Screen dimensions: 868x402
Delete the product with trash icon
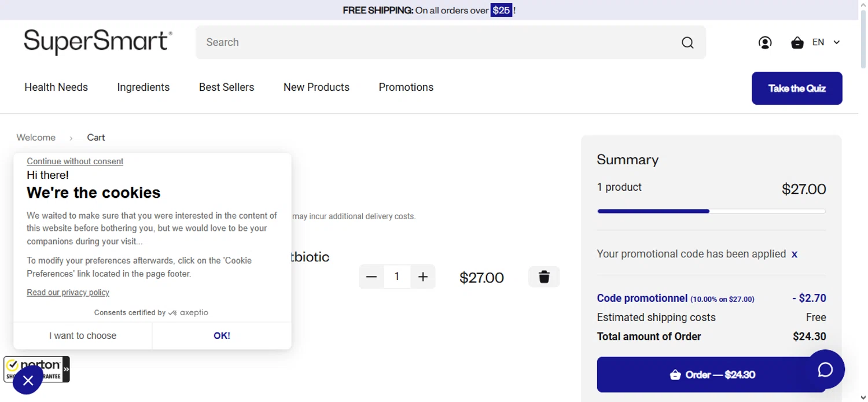(x=544, y=276)
